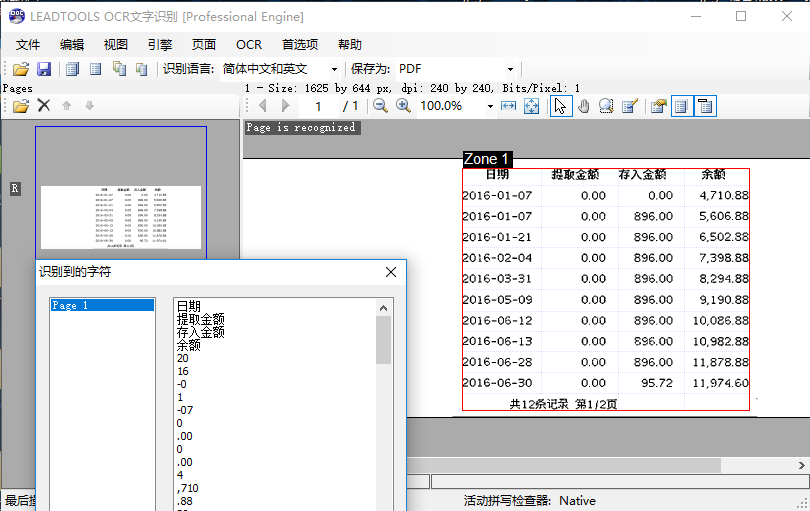Click the page number input field
The width and height of the screenshot is (810, 511).
pos(318,106)
